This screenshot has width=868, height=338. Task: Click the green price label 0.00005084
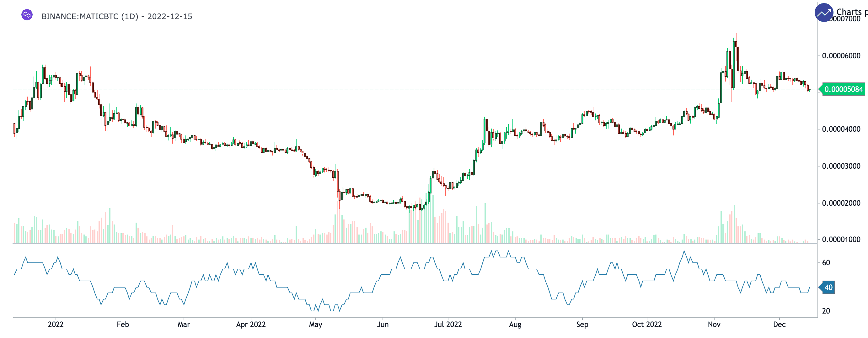(x=844, y=89)
